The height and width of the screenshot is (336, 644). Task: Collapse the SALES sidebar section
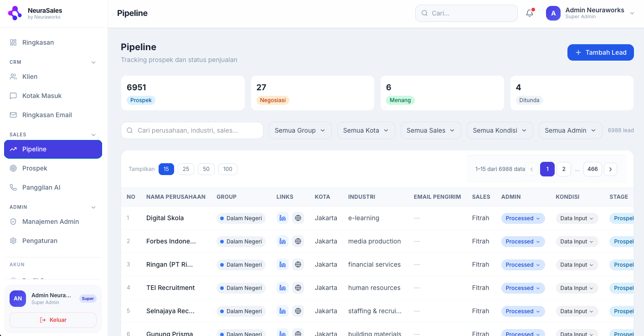pyautogui.click(x=93, y=134)
